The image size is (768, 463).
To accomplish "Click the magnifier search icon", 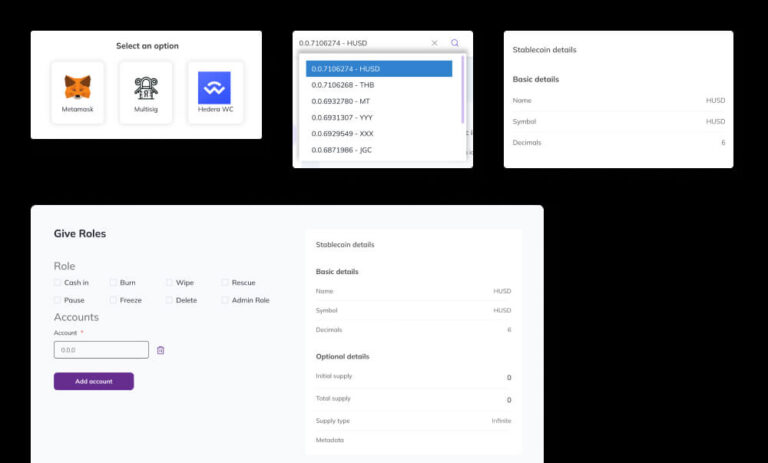I will click(x=455, y=43).
